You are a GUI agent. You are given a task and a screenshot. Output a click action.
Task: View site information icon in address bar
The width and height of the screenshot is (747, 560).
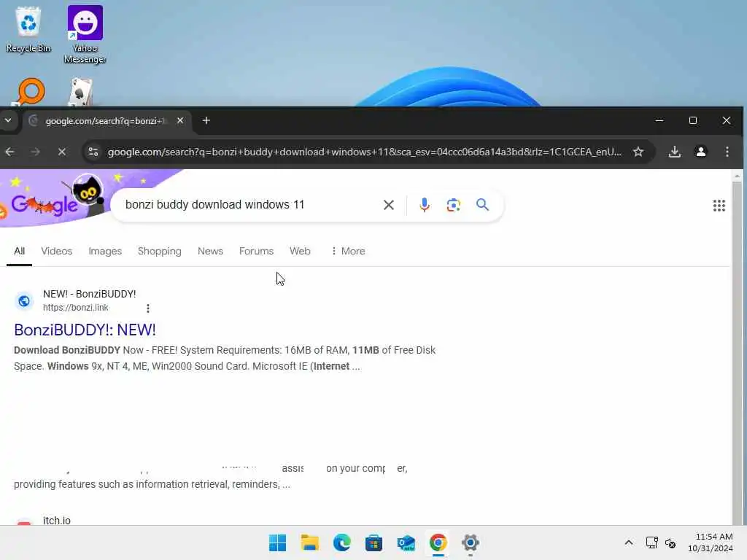93,152
